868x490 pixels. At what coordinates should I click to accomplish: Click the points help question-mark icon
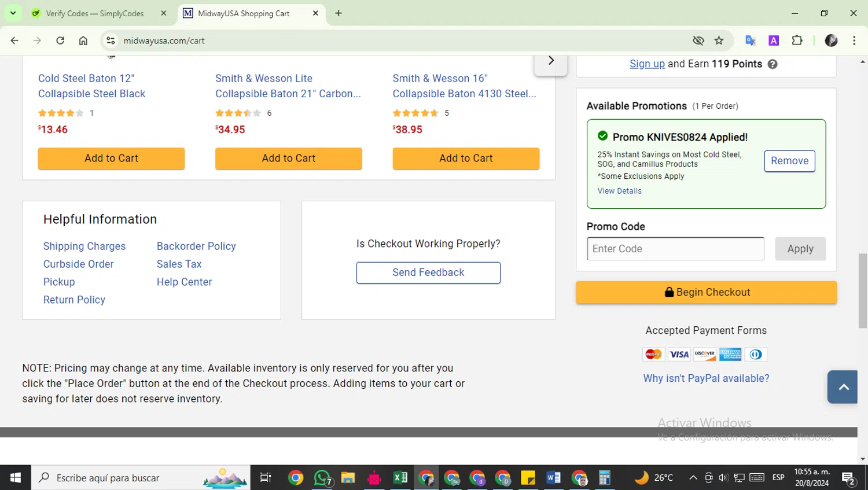point(773,64)
